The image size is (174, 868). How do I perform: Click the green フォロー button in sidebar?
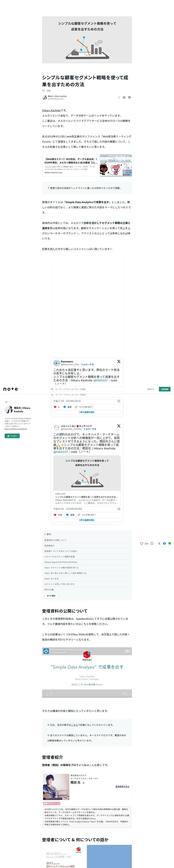12,436
